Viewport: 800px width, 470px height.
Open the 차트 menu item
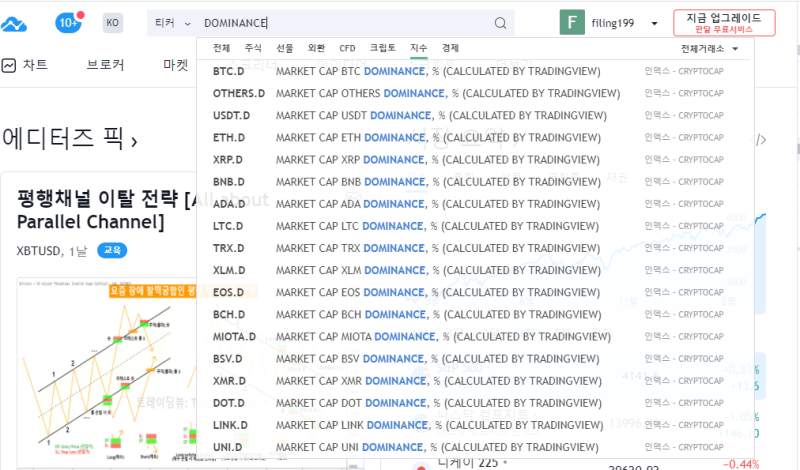coord(24,65)
